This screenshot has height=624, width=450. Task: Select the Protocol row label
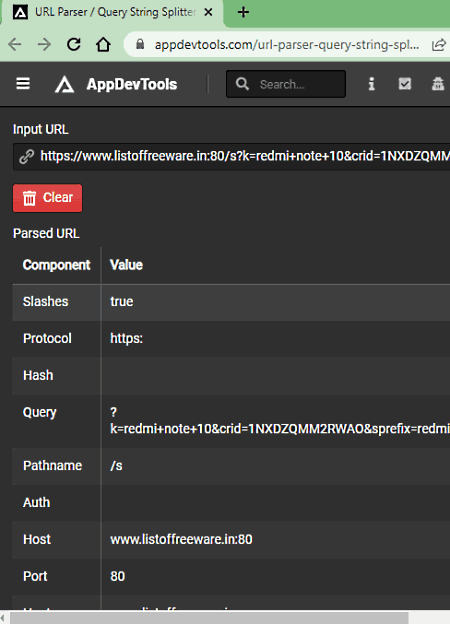click(47, 338)
